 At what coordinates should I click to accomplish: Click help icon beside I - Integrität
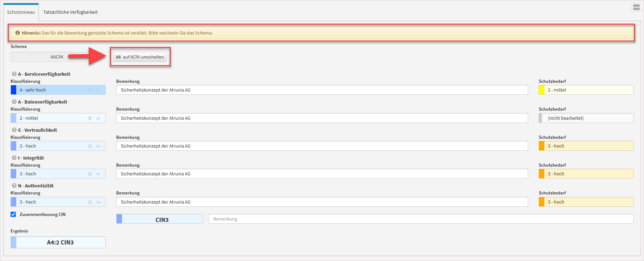pyautogui.click(x=14, y=158)
